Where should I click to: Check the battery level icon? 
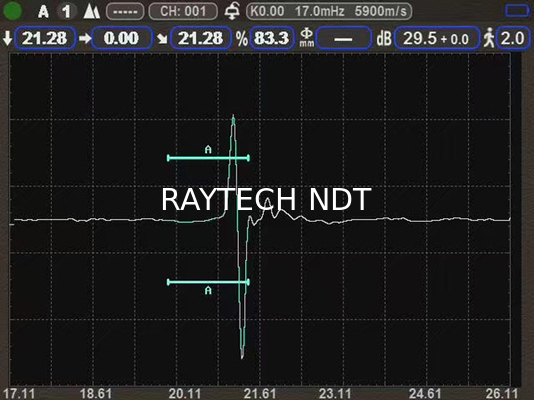pos(517,11)
